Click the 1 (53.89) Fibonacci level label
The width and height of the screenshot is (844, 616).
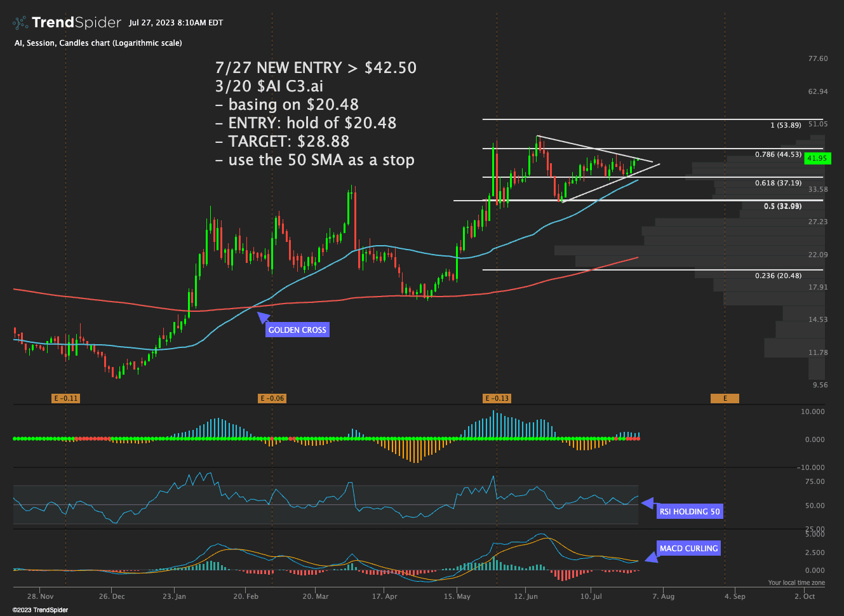pos(786,125)
